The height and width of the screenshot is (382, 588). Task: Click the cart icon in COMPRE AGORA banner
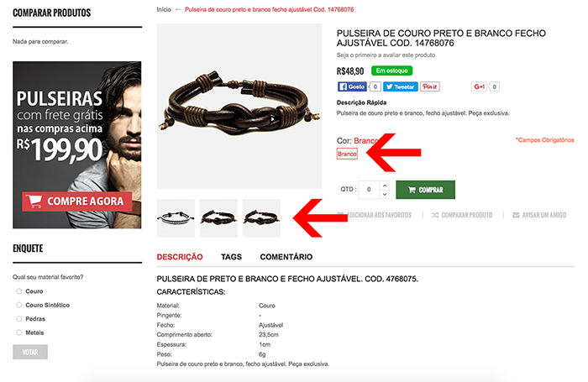[x=34, y=201]
